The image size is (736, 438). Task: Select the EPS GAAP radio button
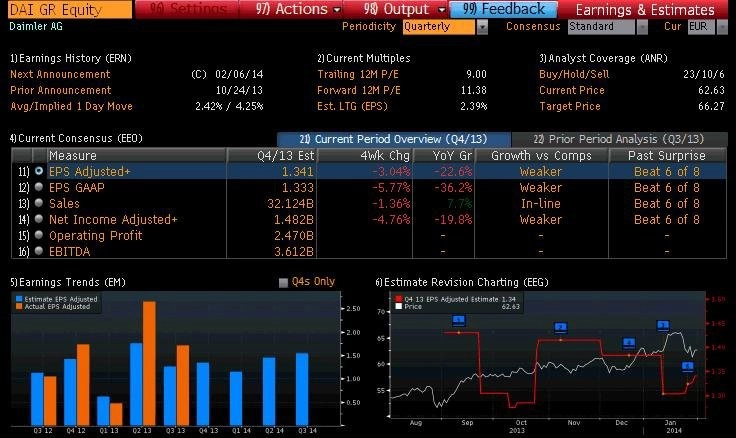[39, 187]
